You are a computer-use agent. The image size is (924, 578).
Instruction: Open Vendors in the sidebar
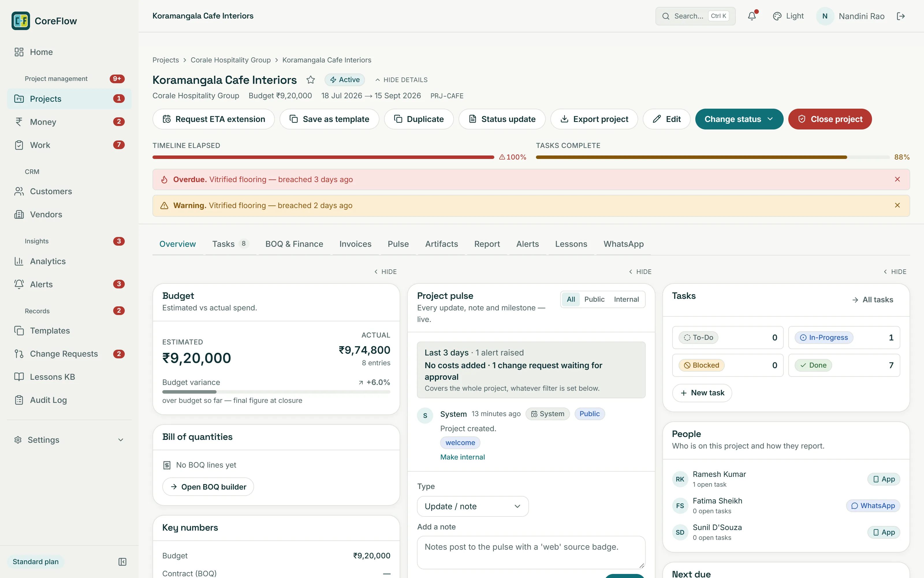(69, 214)
